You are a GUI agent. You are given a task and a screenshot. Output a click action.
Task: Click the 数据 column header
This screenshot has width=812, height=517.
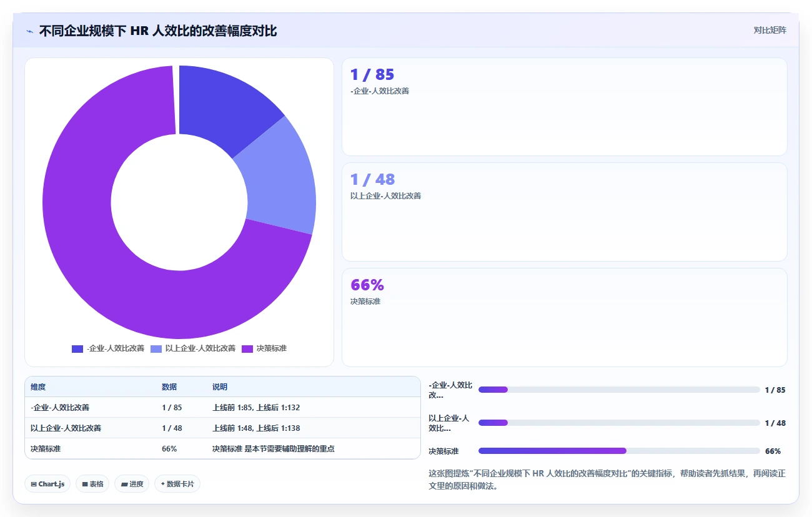tap(169, 387)
